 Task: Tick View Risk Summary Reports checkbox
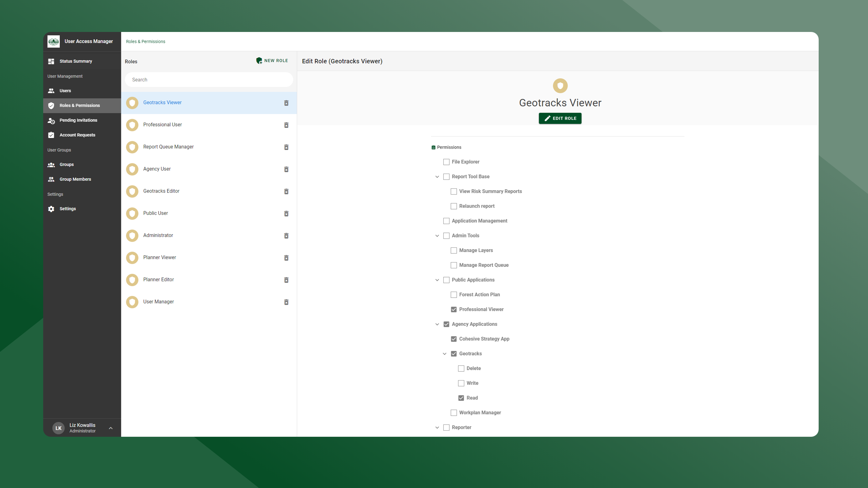click(x=454, y=191)
